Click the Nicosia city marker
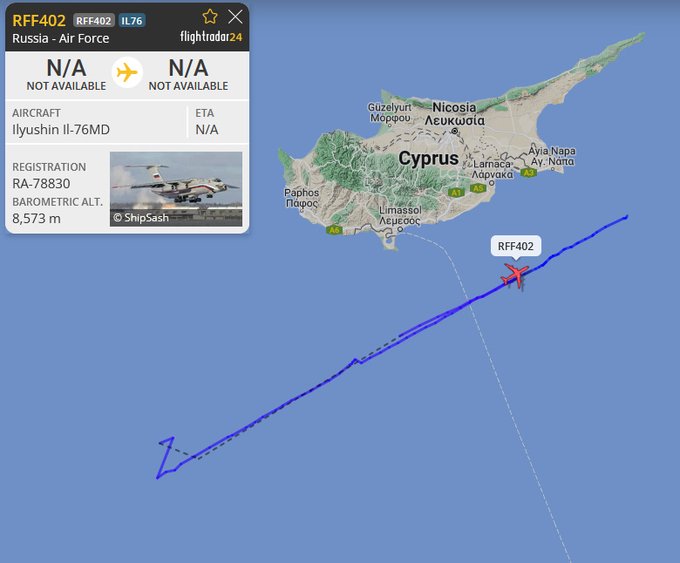The width and height of the screenshot is (680, 563). 454,131
